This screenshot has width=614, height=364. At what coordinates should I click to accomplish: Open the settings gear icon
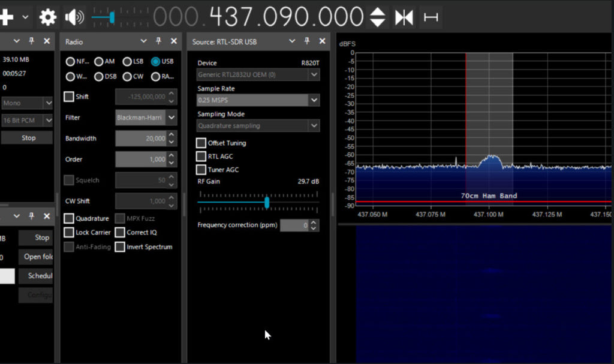(47, 17)
